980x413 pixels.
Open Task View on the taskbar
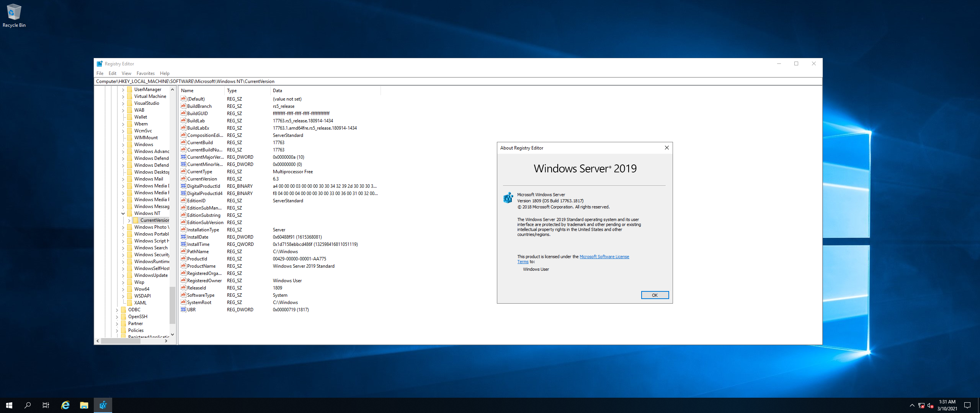[x=46, y=405]
